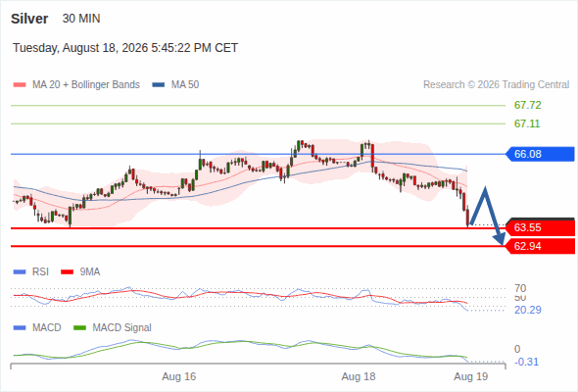Click the Research © 2026 Trading Central credit
The width and height of the screenshot is (578, 392).
click(x=496, y=85)
